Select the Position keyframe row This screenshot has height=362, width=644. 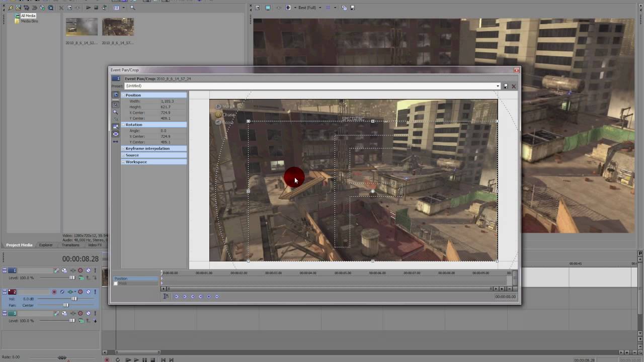[136, 279]
